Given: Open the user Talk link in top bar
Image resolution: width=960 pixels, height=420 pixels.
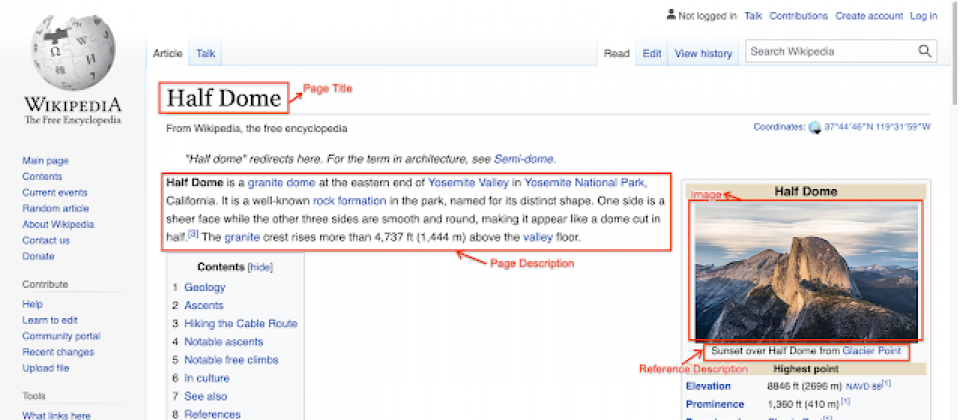Looking at the screenshot, I should pyautogui.click(x=752, y=16).
